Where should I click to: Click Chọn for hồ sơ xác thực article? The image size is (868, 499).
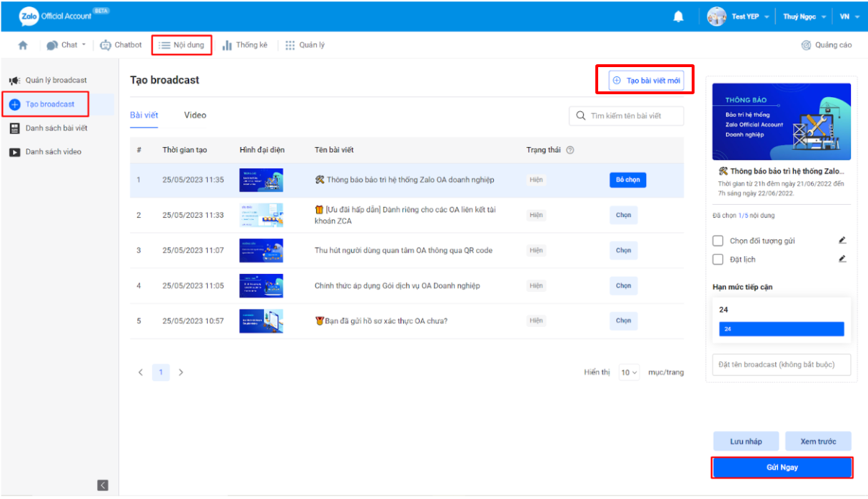click(x=623, y=321)
